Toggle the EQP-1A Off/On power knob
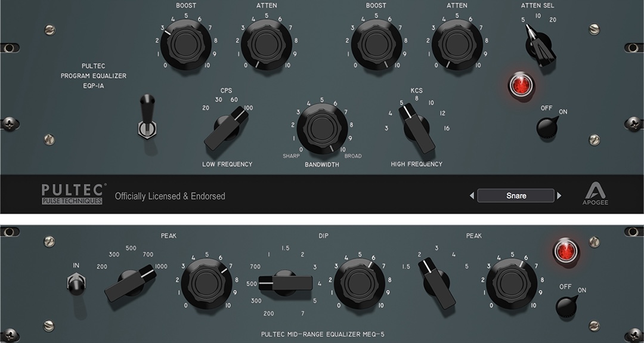The image size is (644, 343). [547, 127]
